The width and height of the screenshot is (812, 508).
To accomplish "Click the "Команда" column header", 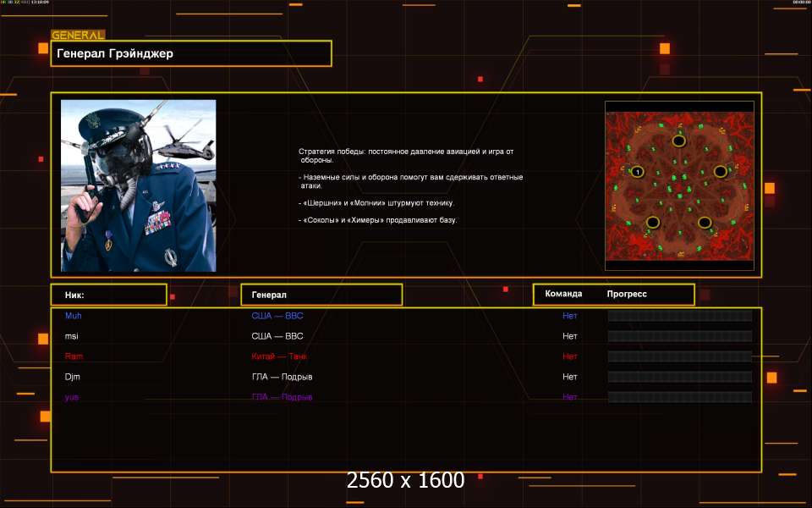I will [x=563, y=294].
